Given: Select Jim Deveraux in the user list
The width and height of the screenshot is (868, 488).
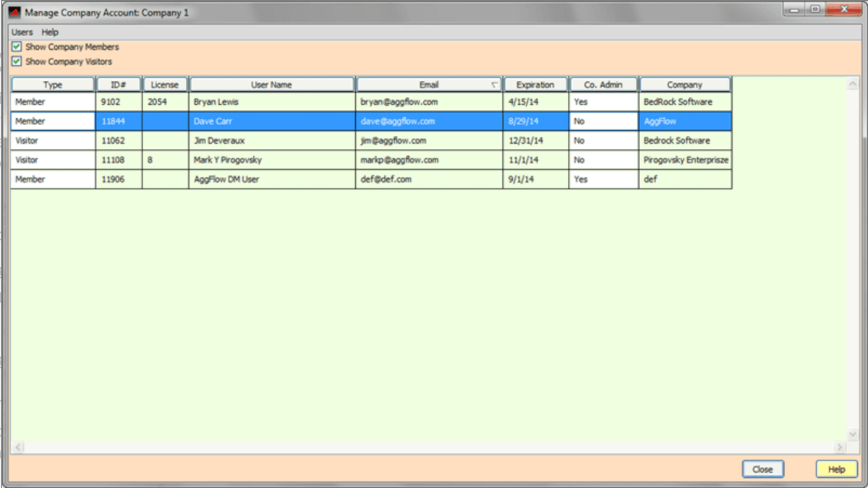Looking at the screenshot, I should tap(271, 141).
